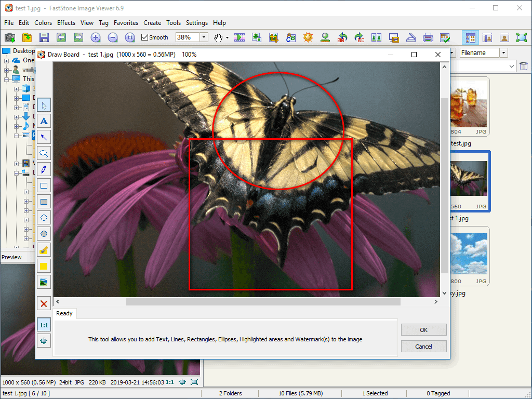Click Cancel in the Draw Board dialog
Viewport: 532px width, 399px height.
423,347
